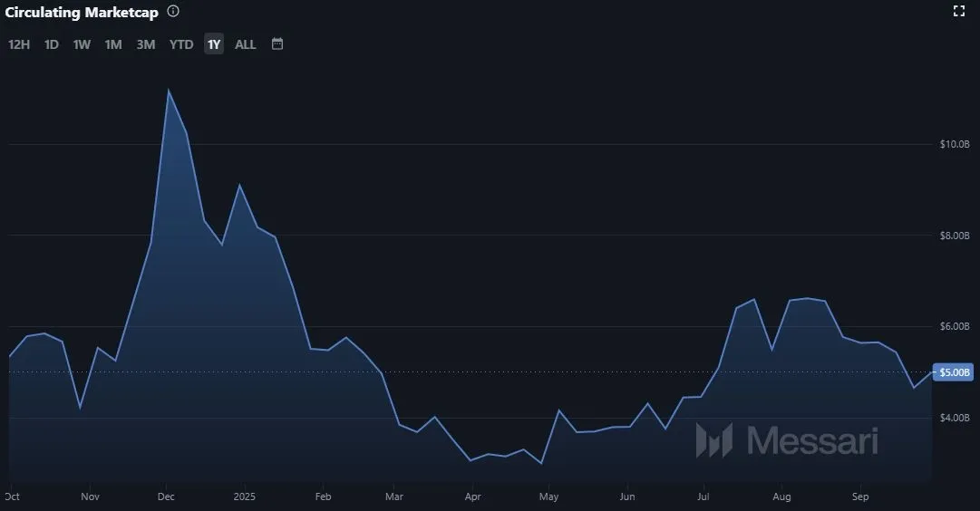This screenshot has height=511, width=980.
Task: Expand the chart to fullscreen
Action: click(x=959, y=11)
